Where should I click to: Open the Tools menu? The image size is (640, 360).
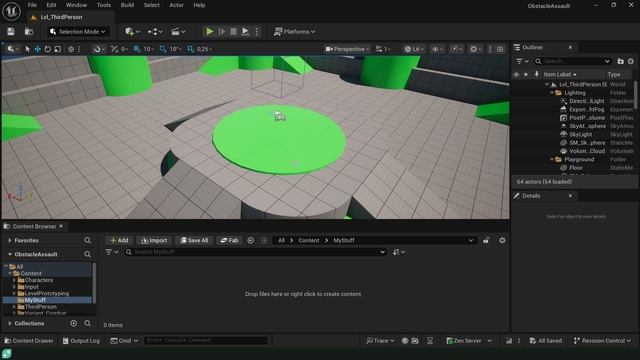point(104,5)
